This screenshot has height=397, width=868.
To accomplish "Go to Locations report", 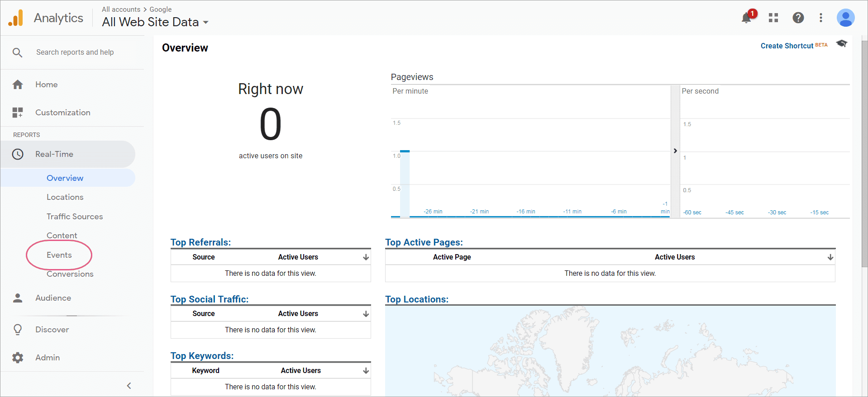I will (65, 197).
